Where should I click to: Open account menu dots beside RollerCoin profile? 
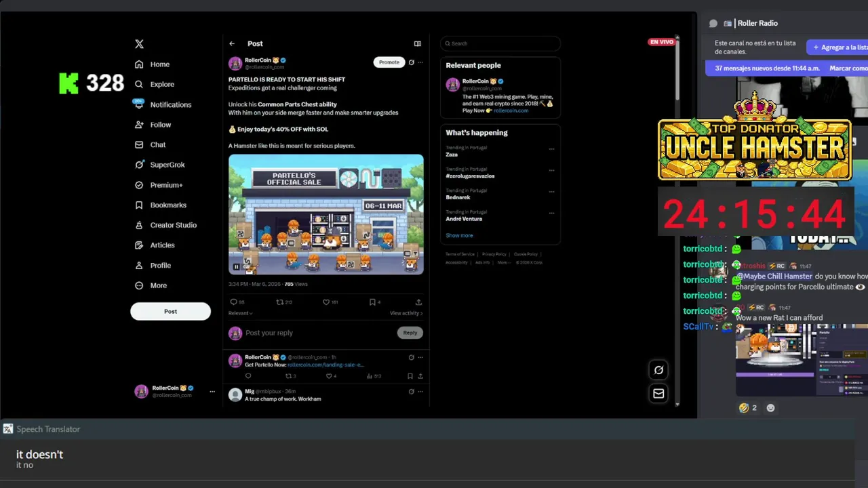(212, 391)
